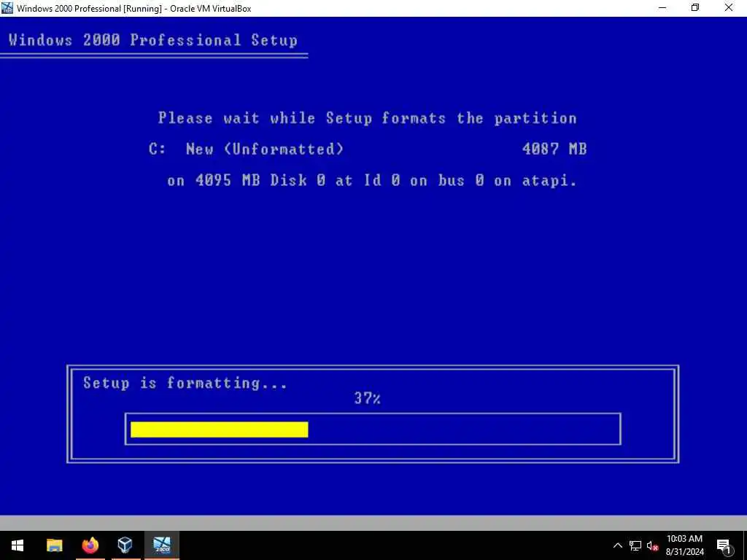Restore down the VirtualBox window
The image size is (747, 560).
pyautogui.click(x=695, y=8)
